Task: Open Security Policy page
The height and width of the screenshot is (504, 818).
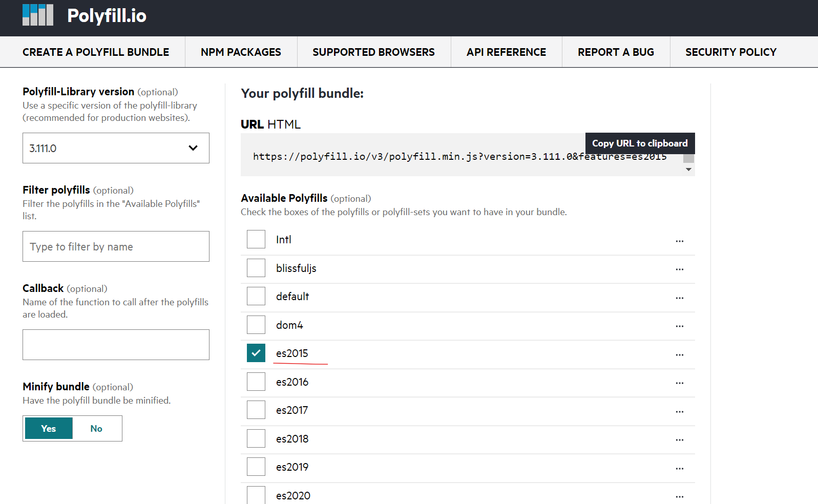Action: (x=731, y=52)
